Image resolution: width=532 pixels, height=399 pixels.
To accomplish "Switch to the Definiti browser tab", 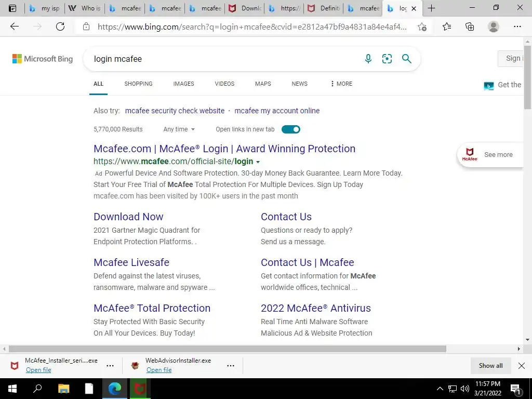I will (x=324, y=8).
